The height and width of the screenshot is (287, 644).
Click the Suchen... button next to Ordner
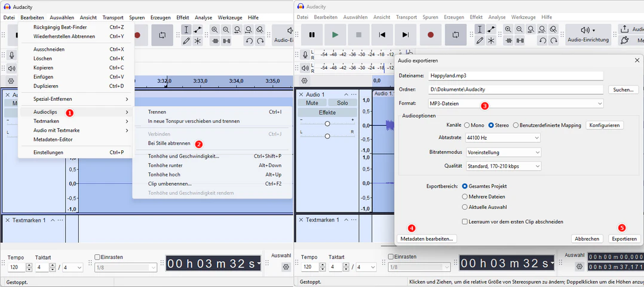pyautogui.click(x=623, y=90)
